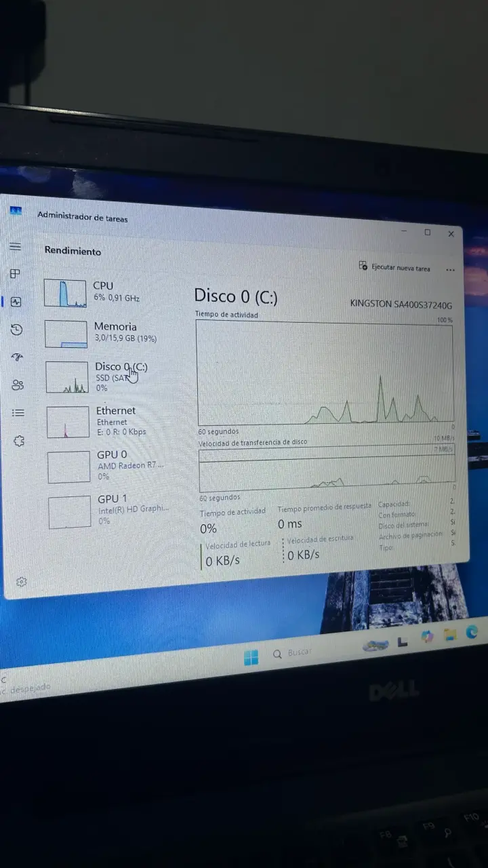Viewport: 488px width, 868px height.
Task: Click the Disco 0 (C:) heading
Action: 236,296
